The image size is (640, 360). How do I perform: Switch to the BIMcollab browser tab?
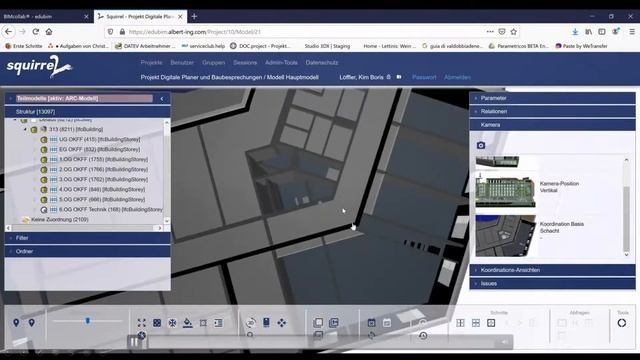46,16
